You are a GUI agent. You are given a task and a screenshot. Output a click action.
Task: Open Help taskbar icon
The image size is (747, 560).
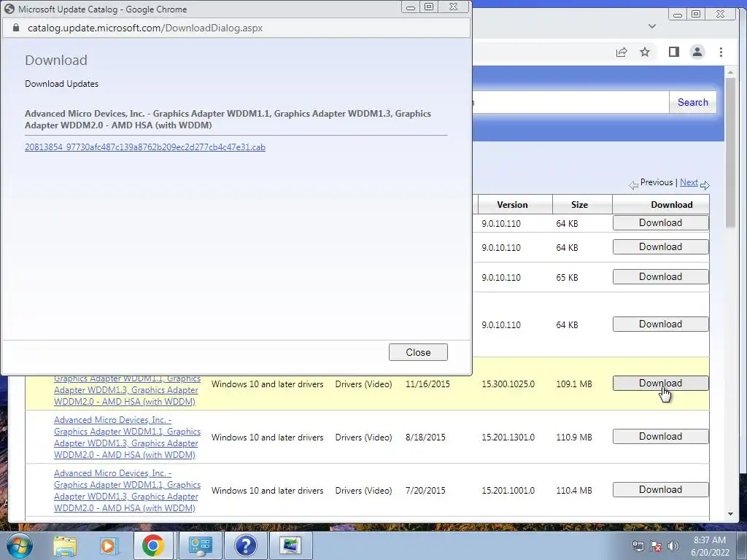[245, 545]
